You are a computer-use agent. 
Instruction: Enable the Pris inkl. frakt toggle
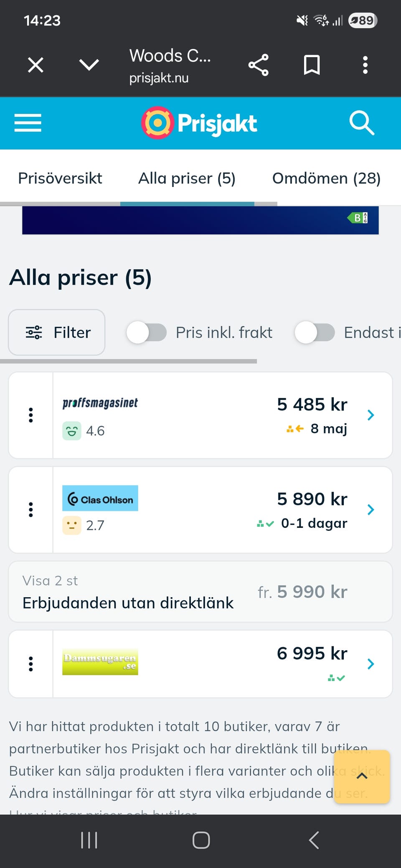point(147,333)
